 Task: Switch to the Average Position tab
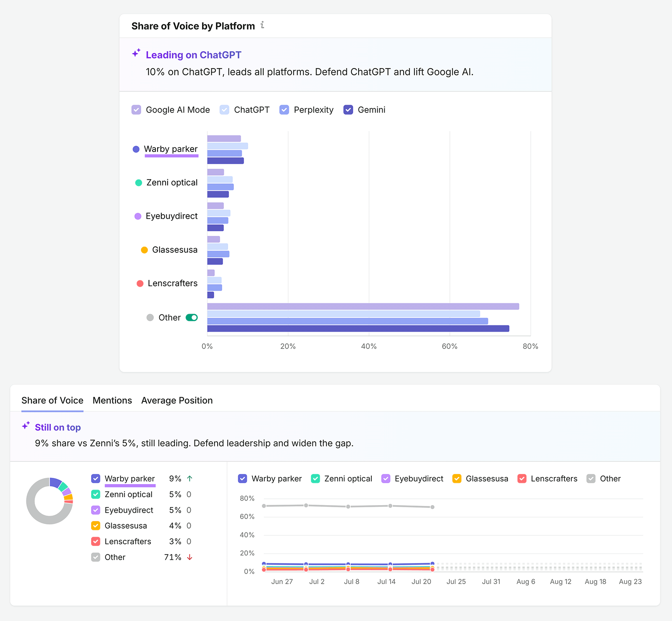pyautogui.click(x=177, y=401)
